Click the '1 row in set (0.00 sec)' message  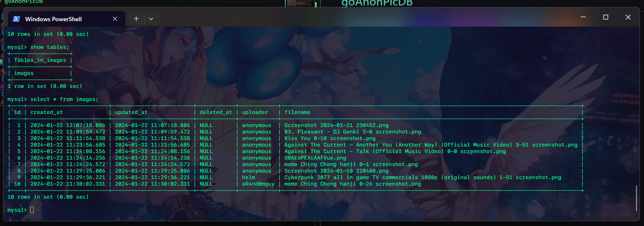point(45,86)
